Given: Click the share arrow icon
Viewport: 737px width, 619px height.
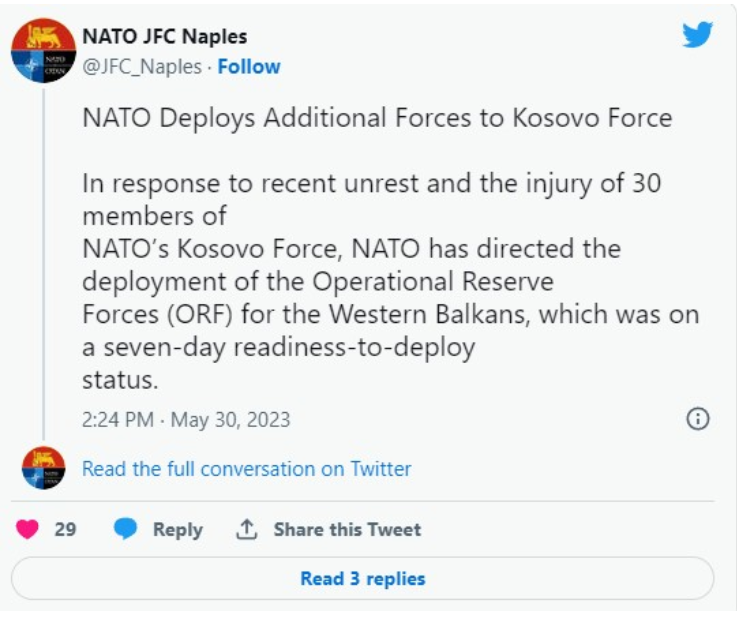Looking at the screenshot, I should coord(246,529).
